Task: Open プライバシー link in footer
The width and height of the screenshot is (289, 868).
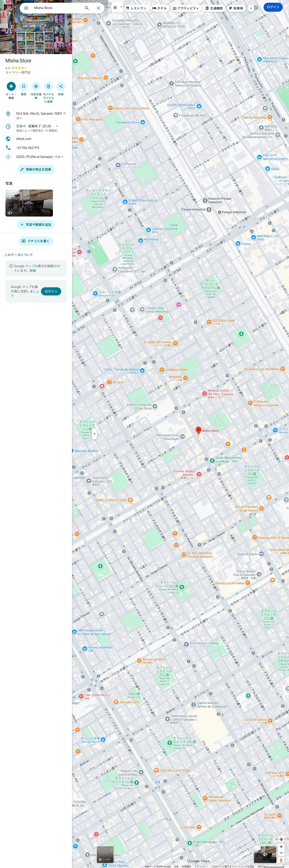Action: pyautogui.click(x=201, y=866)
